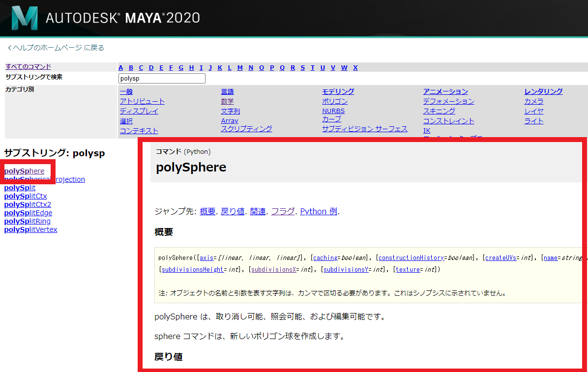588x372 pixels.
Task: Jump to commands starting with letter S
Action: 303,68
